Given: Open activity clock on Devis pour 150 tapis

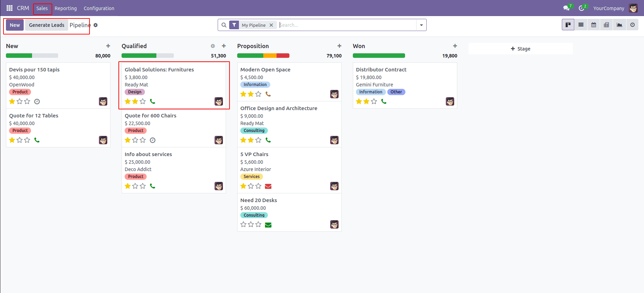Looking at the screenshot, I should (37, 101).
